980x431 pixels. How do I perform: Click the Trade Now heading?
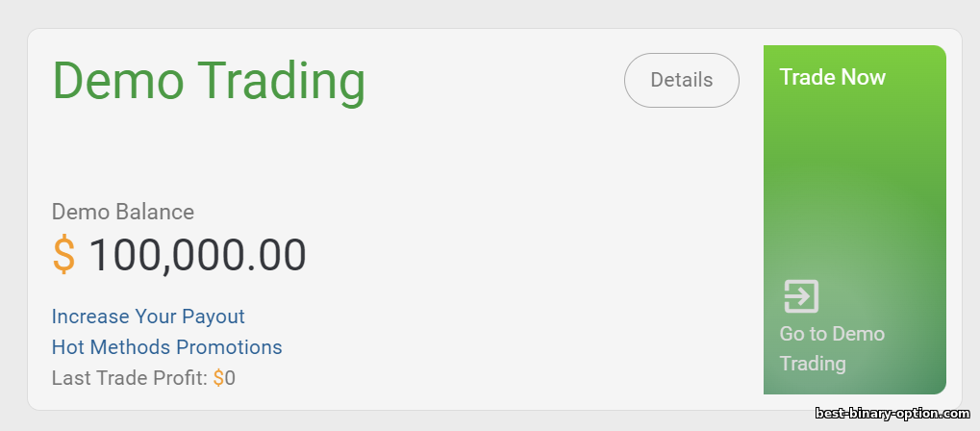pos(832,77)
